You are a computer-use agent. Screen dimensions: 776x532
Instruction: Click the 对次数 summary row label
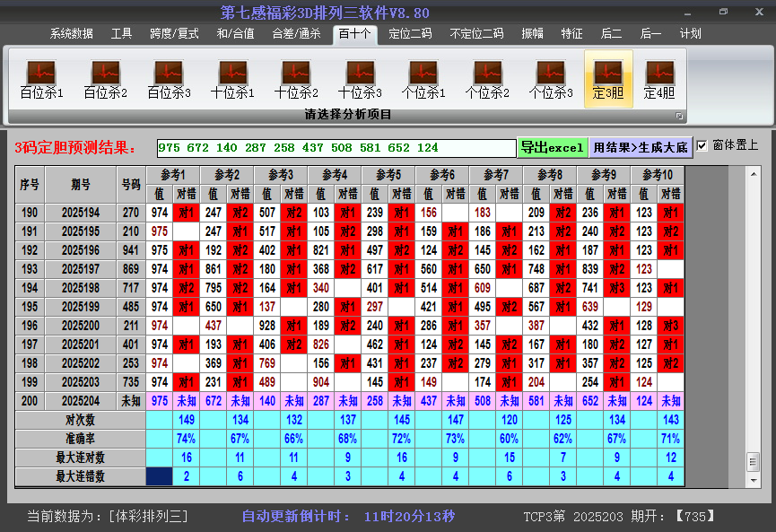(x=80, y=420)
